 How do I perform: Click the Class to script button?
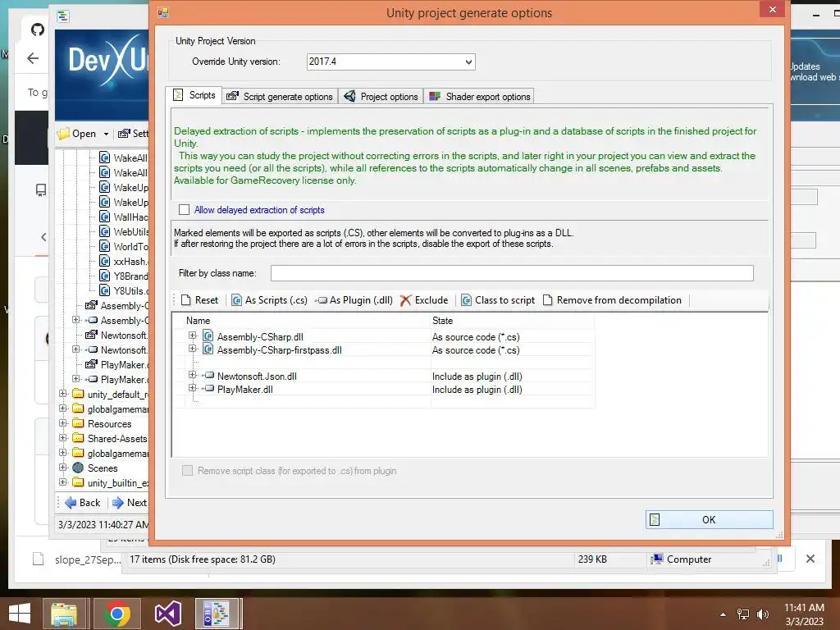tap(498, 300)
